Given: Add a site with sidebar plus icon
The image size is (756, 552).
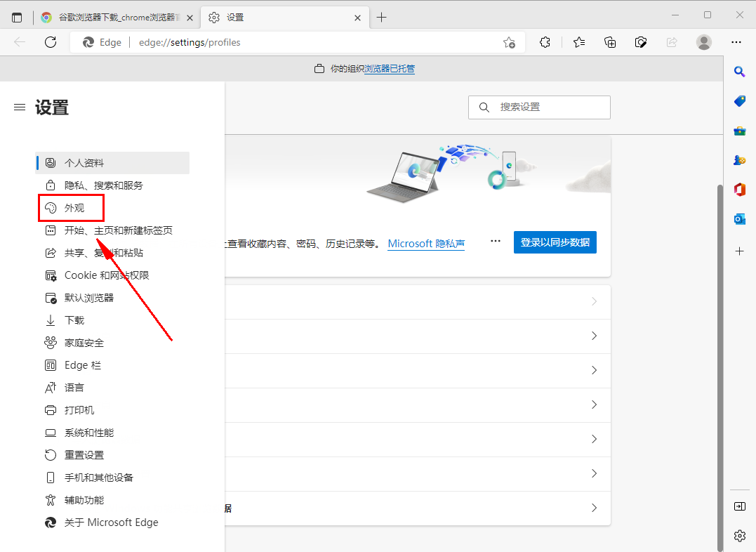Looking at the screenshot, I should [740, 251].
